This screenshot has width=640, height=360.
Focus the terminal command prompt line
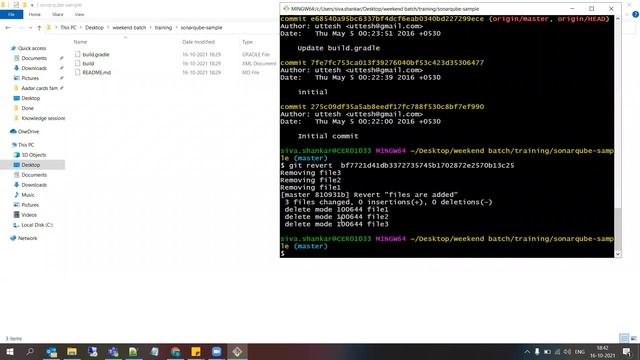click(x=447, y=253)
